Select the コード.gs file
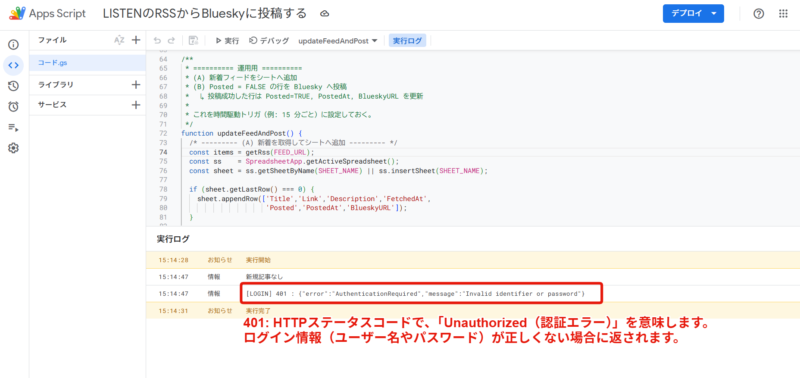The image size is (800, 378). (87, 63)
